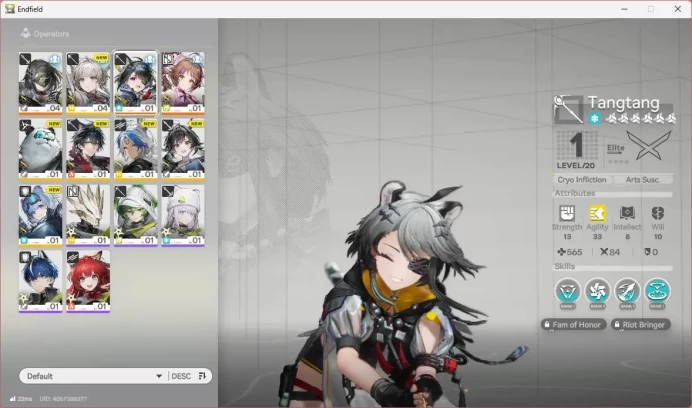Viewport: 692px width, 408px height.
Task: Click the Will brain icon
Action: click(x=658, y=213)
